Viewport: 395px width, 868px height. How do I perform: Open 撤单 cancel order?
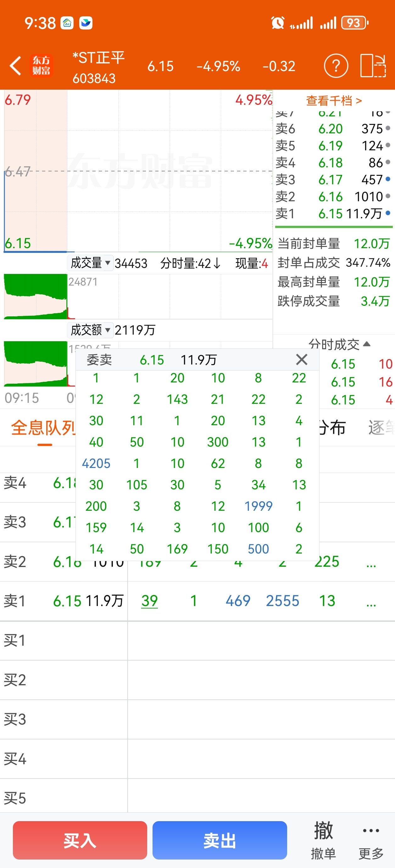[324, 840]
